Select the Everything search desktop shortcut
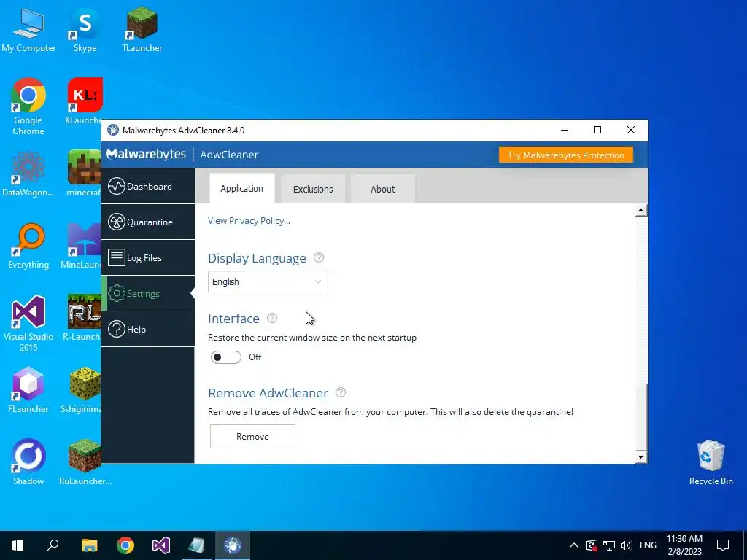This screenshot has width=747, height=560. click(x=28, y=246)
